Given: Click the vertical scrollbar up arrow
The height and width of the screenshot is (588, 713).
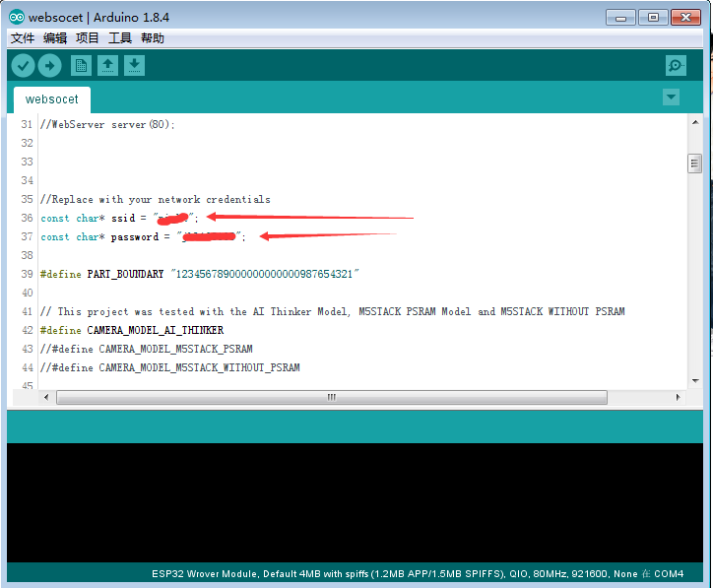Looking at the screenshot, I should coord(695,122).
